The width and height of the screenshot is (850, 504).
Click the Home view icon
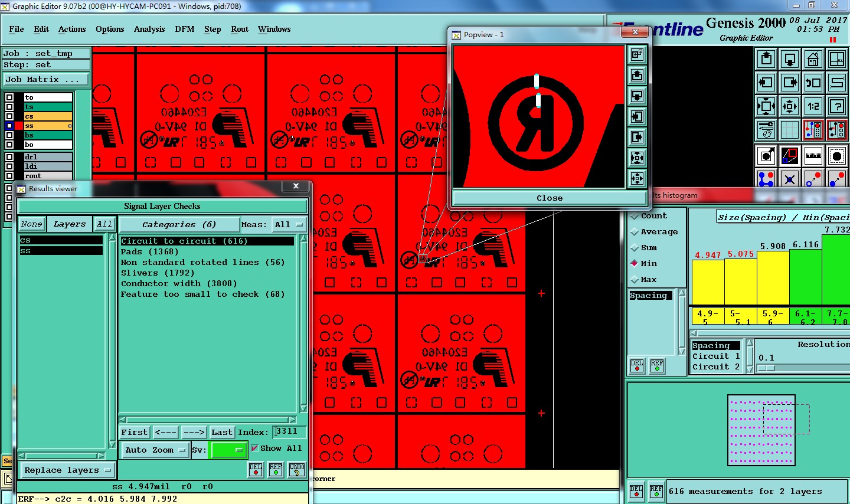pos(813,58)
